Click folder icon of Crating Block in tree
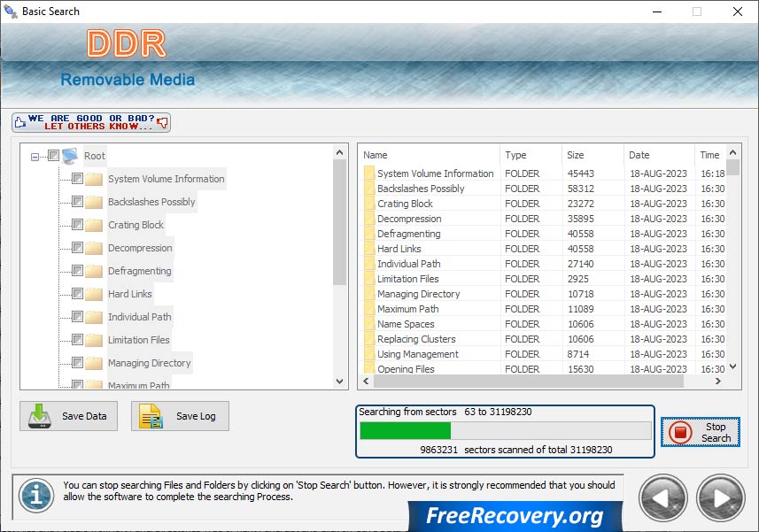The height and width of the screenshot is (532, 759). coord(94,225)
